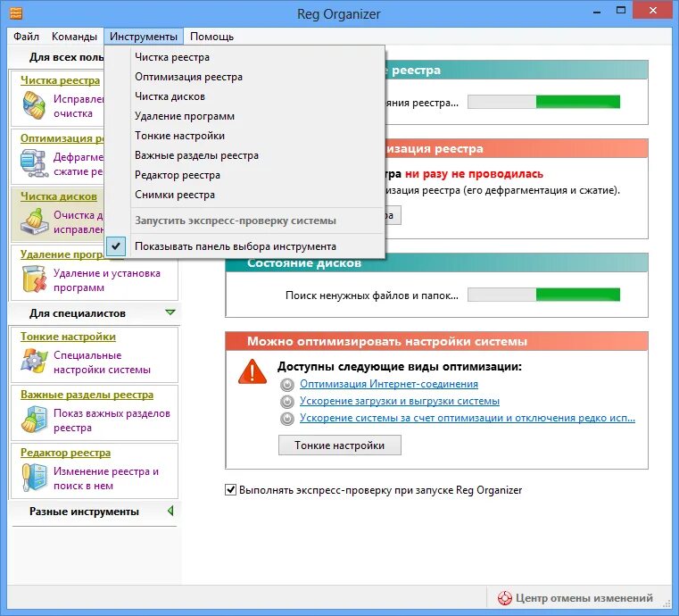Open Ускорение загрузки и выгрузки системы link
Image resolution: width=679 pixels, height=616 pixels.
coord(399,401)
